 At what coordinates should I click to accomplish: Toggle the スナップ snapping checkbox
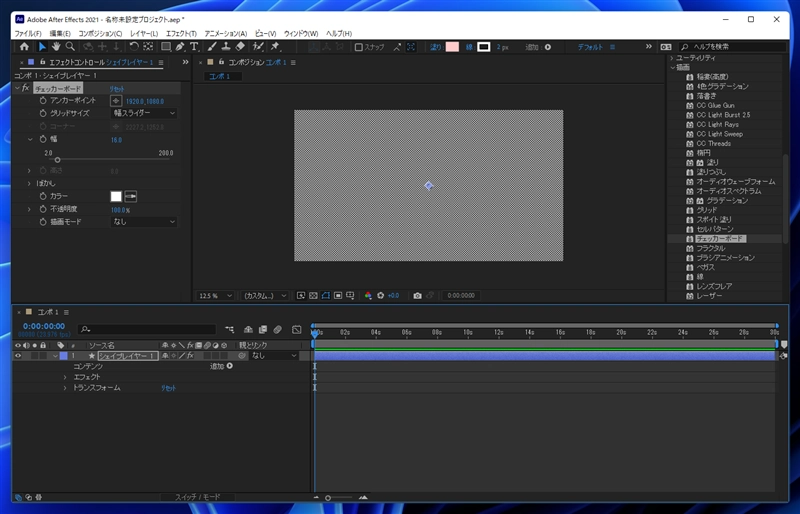359,47
